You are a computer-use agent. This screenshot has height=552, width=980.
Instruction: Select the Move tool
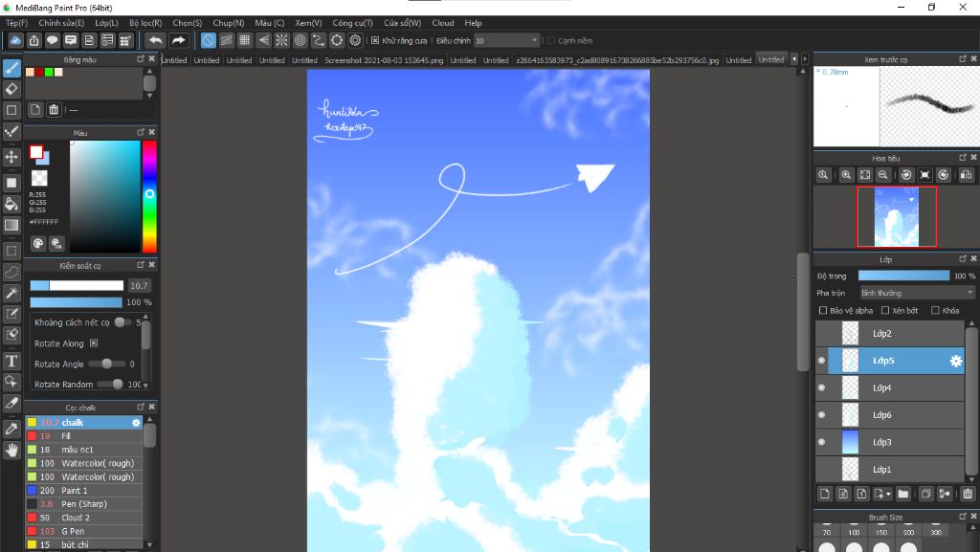[11, 156]
